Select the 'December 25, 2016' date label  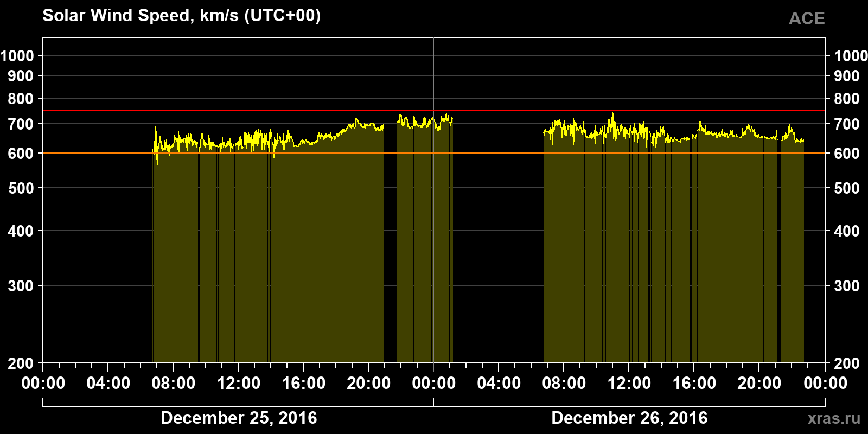239,418
